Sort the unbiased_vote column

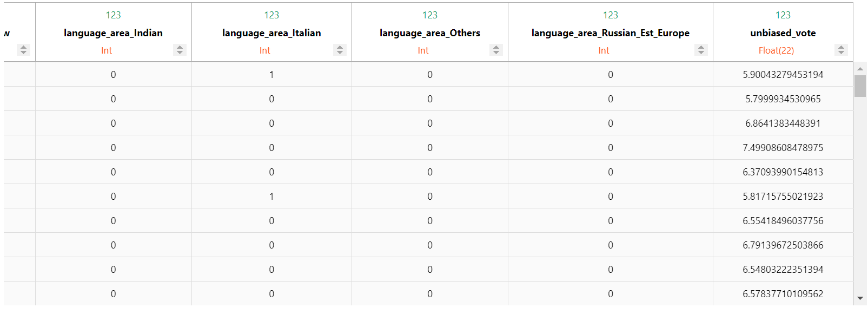point(841,50)
